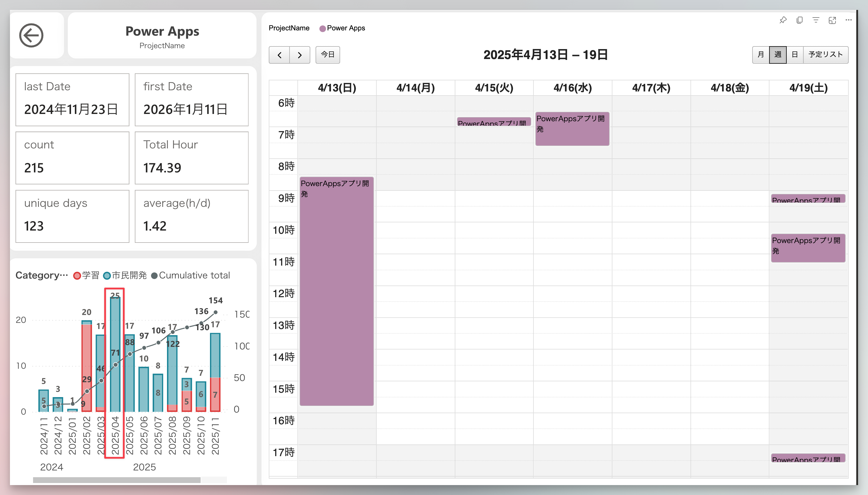Viewport: 868px width, 495px height.
Task: Switch calendar to day view (日)
Action: coord(795,55)
